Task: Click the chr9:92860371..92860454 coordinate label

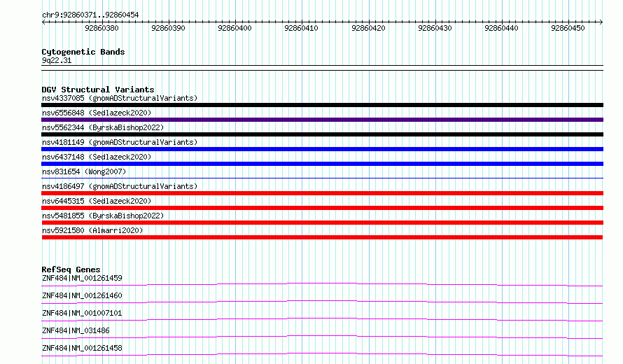Action: pyautogui.click(x=90, y=15)
